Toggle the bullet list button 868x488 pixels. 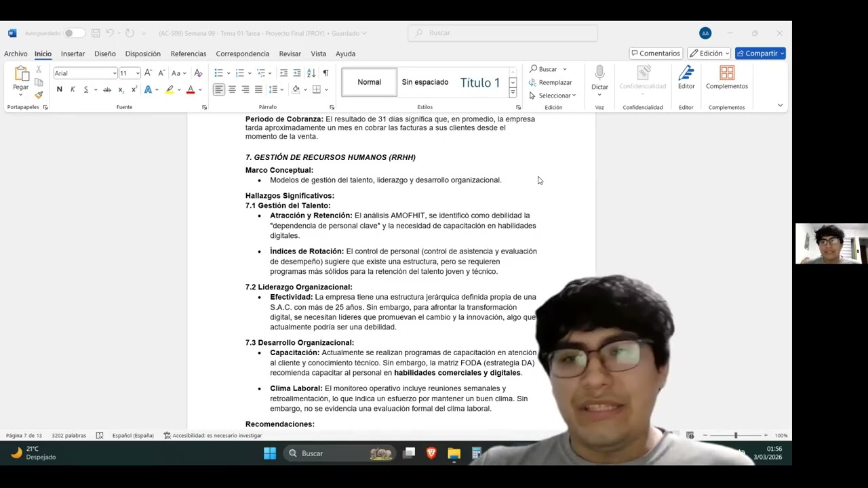point(218,73)
